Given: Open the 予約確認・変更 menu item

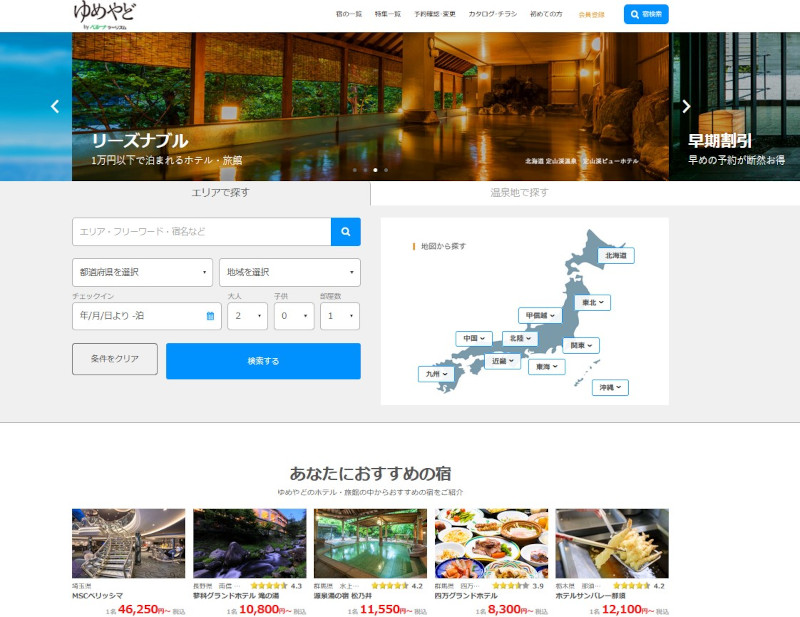Looking at the screenshot, I should pyautogui.click(x=435, y=14).
